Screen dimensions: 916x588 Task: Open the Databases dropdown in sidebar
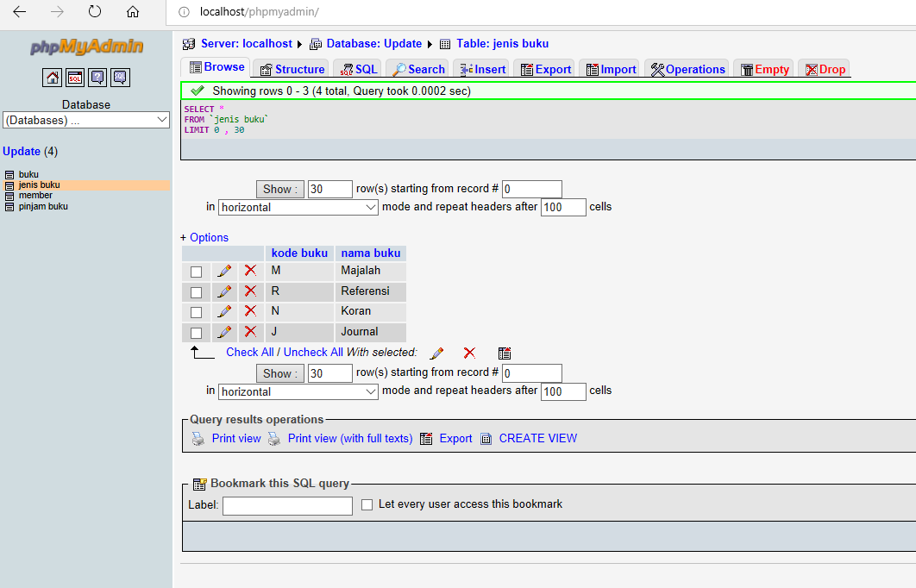pos(86,120)
